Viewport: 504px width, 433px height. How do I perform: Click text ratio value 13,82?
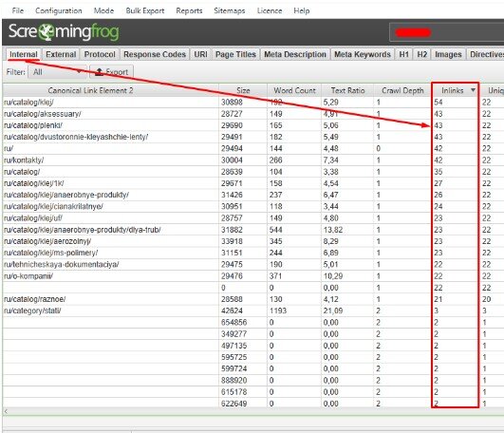click(x=333, y=230)
